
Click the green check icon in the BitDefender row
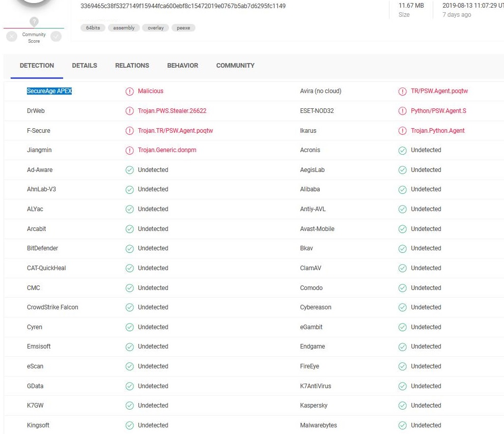coord(129,249)
